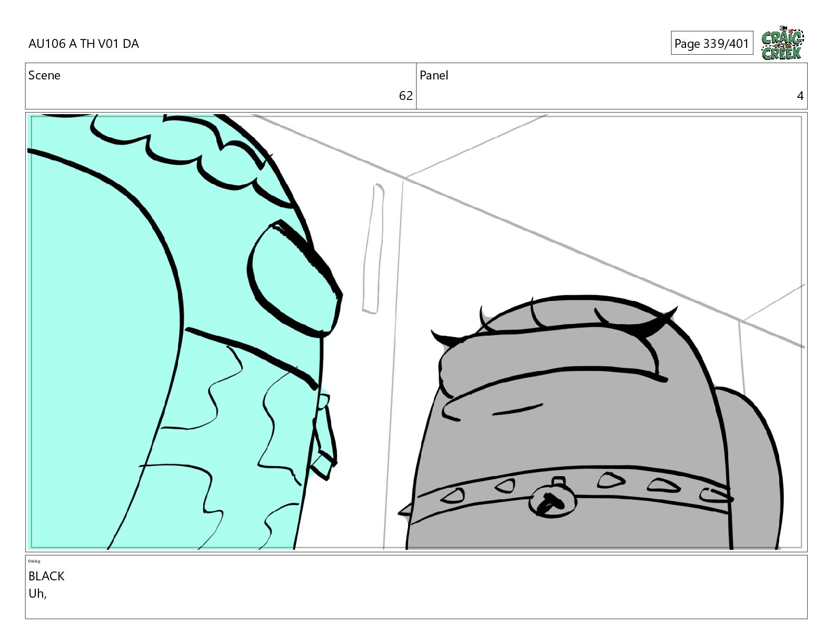Select panel number '4'
This screenshot has height=644, width=834.
(800, 96)
